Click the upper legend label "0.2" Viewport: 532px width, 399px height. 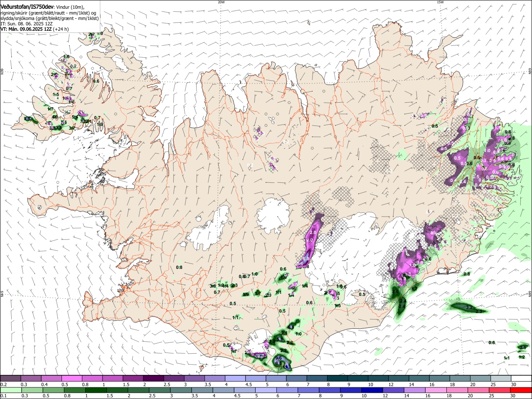pyautogui.click(x=4, y=384)
